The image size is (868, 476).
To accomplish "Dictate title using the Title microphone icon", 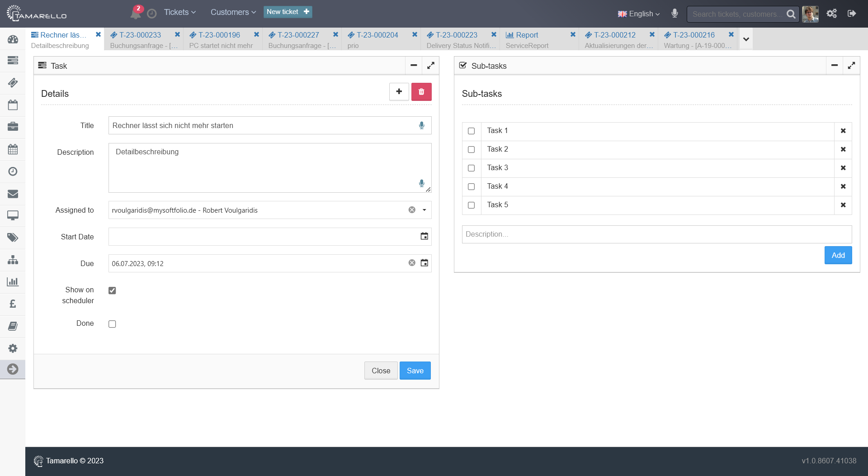I will tap(421, 125).
